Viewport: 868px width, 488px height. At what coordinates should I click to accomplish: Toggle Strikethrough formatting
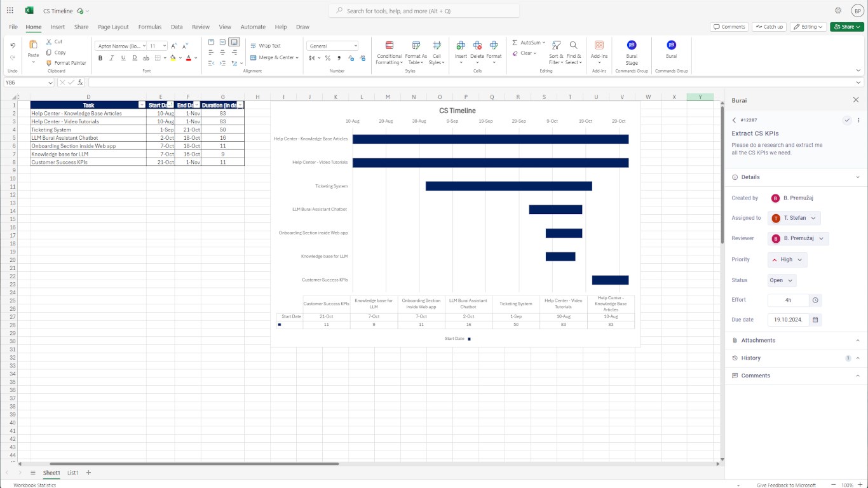[x=146, y=58]
